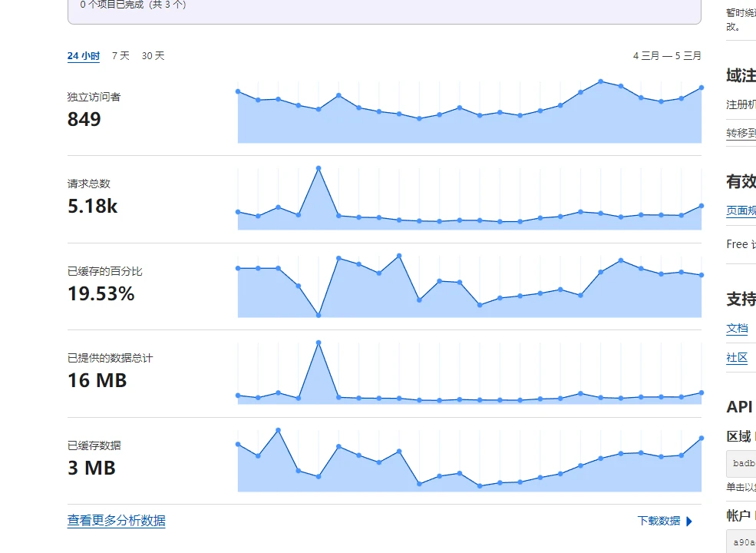Click the tall spike in 已提供的数据总计 chart
Image resolution: width=756 pixels, height=553 pixels.
coord(319,343)
